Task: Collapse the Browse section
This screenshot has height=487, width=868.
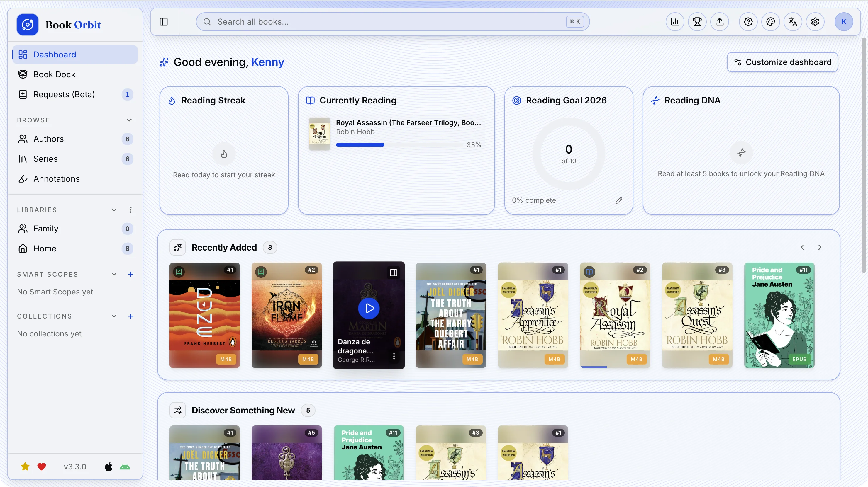Action: click(x=129, y=120)
